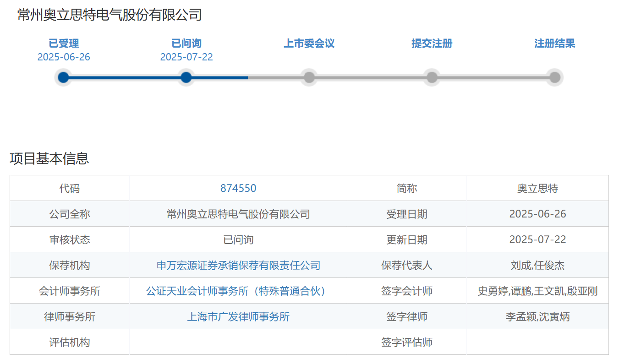Open 上海市广发律师事务所 law firm link
Screen dimensions: 619x364
tap(238, 316)
